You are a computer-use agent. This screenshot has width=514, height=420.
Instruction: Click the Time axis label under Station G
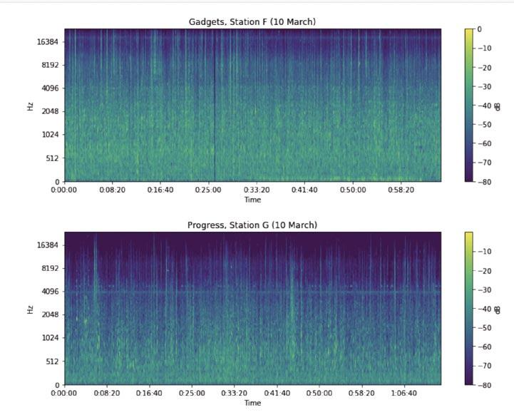click(252, 403)
